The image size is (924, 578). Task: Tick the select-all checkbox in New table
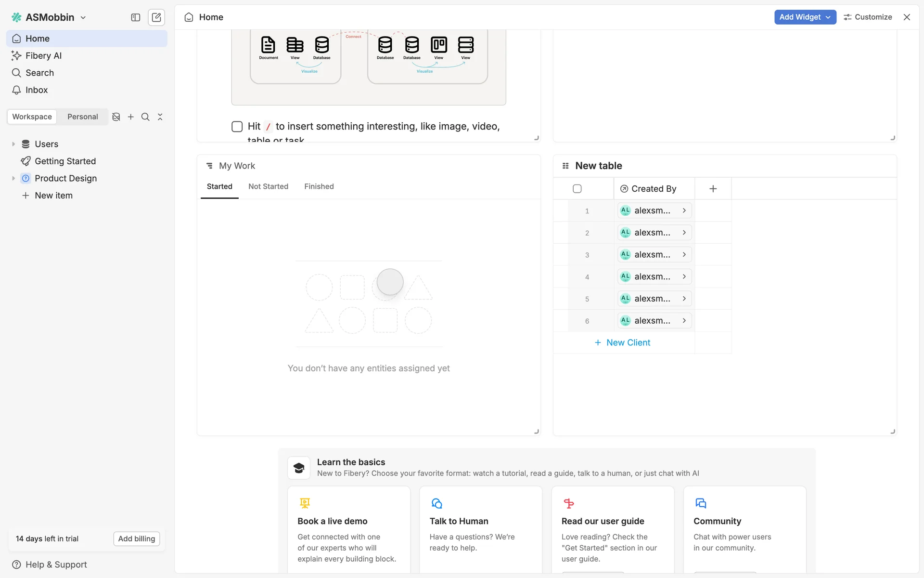coord(577,189)
